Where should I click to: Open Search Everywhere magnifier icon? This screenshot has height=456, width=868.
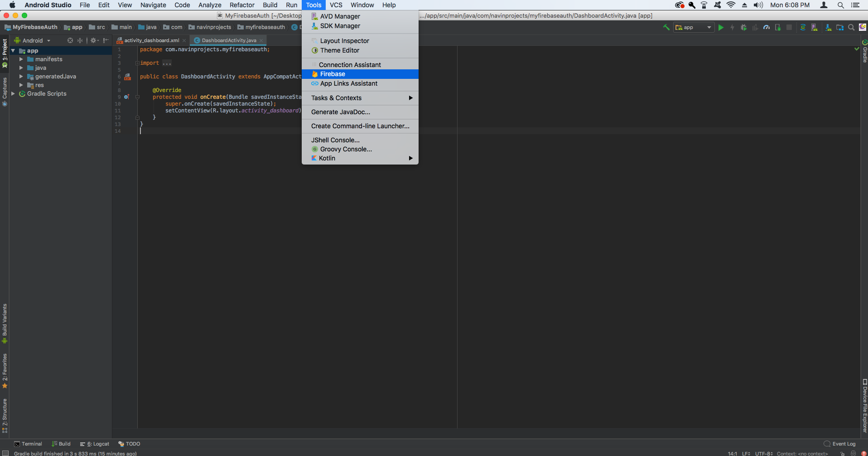[x=851, y=27]
